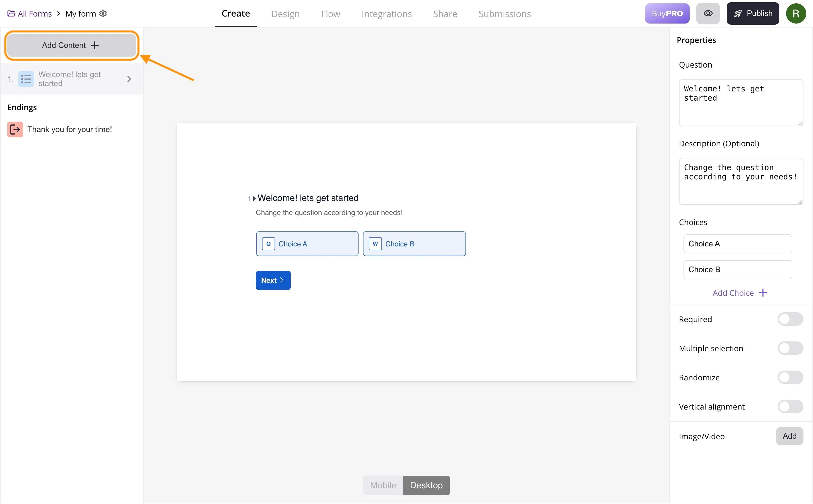Click the multiple choice list icon
The height and width of the screenshot is (504, 813).
26,79
